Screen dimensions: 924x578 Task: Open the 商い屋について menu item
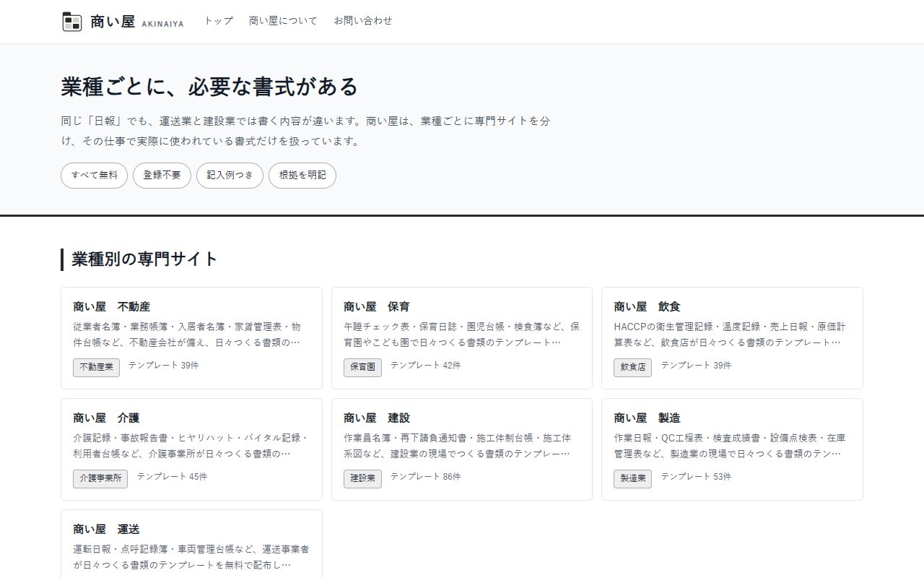pyautogui.click(x=283, y=21)
